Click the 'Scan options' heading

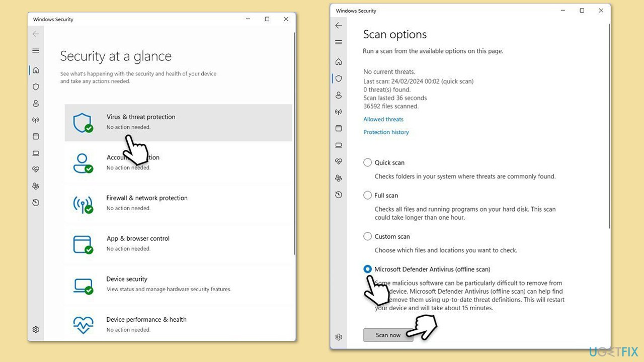click(x=395, y=34)
